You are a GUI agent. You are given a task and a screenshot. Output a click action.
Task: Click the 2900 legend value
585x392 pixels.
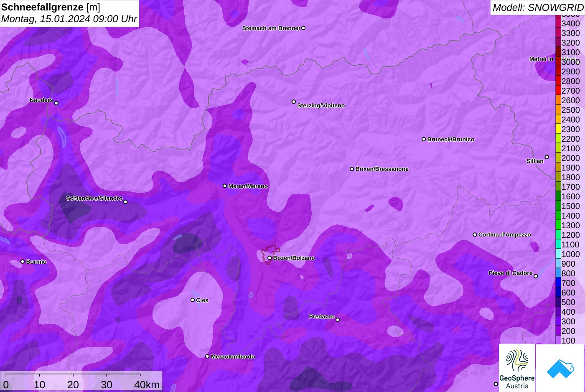click(571, 71)
